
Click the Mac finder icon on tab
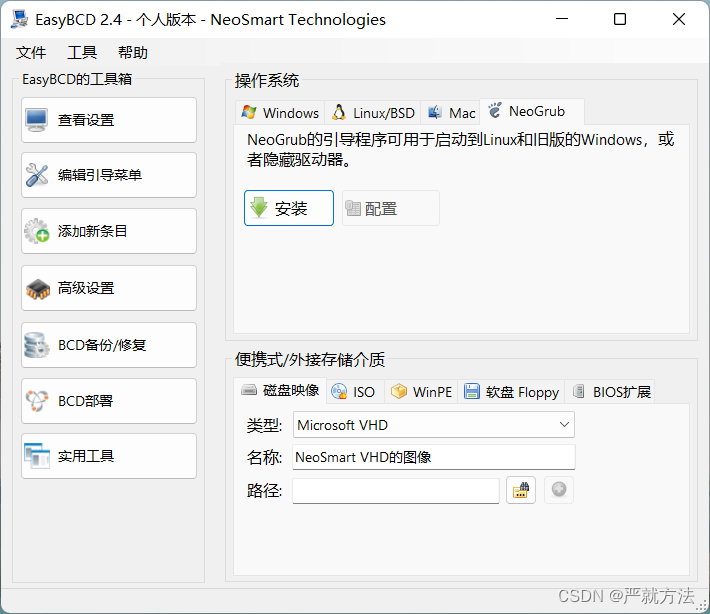coord(435,112)
